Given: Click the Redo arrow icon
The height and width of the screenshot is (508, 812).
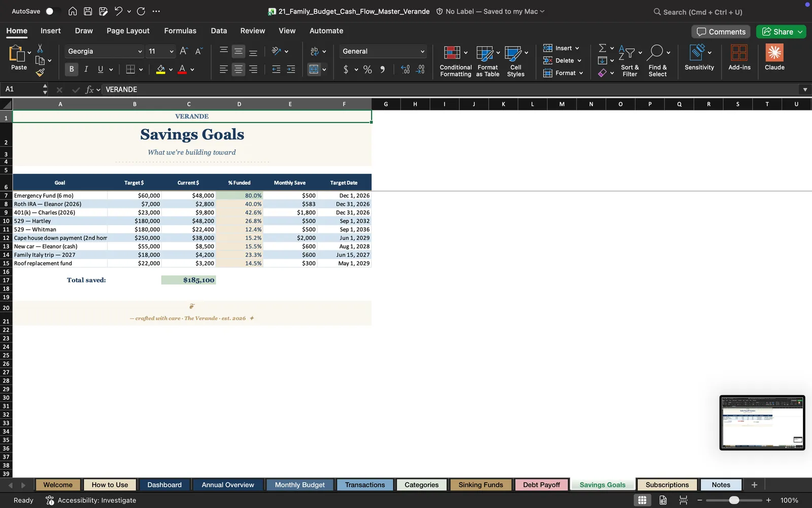Looking at the screenshot, I should 141,11.
